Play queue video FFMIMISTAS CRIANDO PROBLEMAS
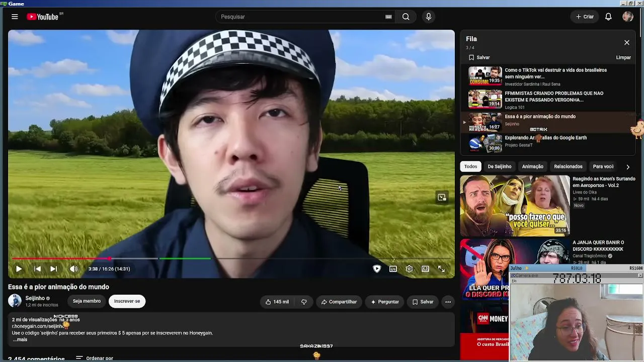The height and width of the screenshot is (362, 644). tap(548, 99)
